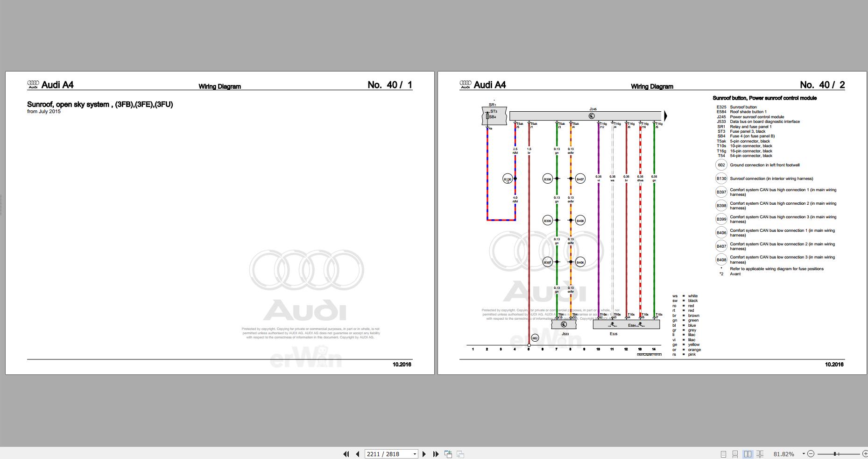Toggle two-page facing view

pos(748,454)
